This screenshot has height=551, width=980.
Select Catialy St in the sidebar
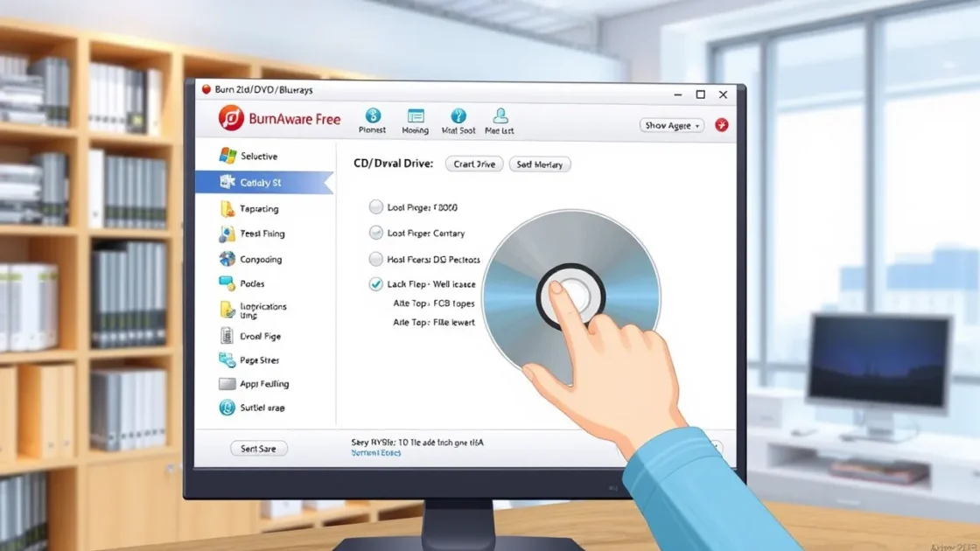[x=261, y=183]
